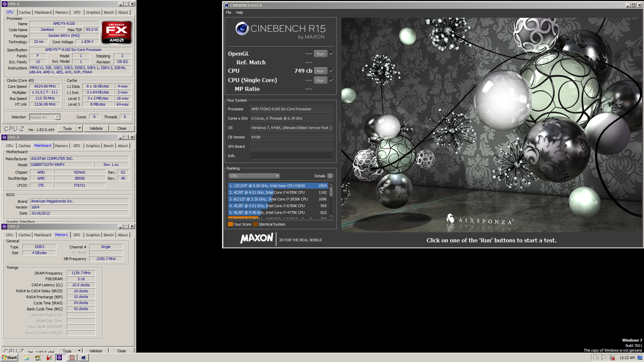Click the disconnected network tray icon
This screenshot has width=644, height=362.
tap(612, 358)
